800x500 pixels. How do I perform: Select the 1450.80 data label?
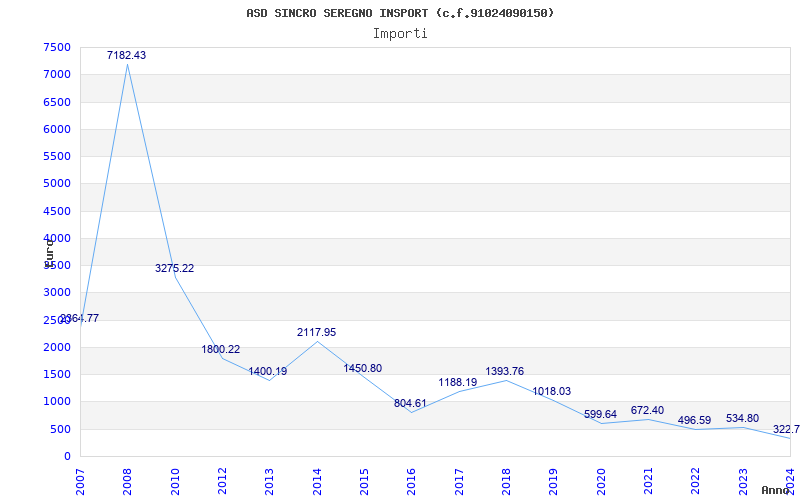coord(363,368)
